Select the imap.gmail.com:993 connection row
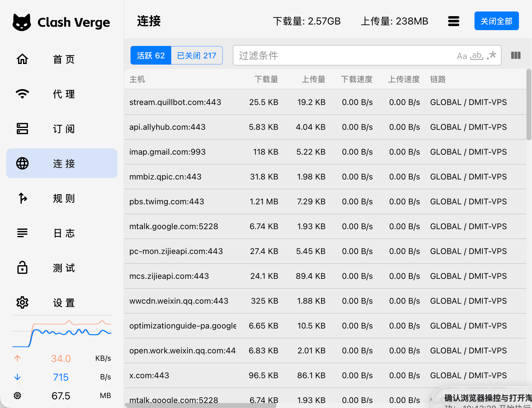 coord(325,152)
